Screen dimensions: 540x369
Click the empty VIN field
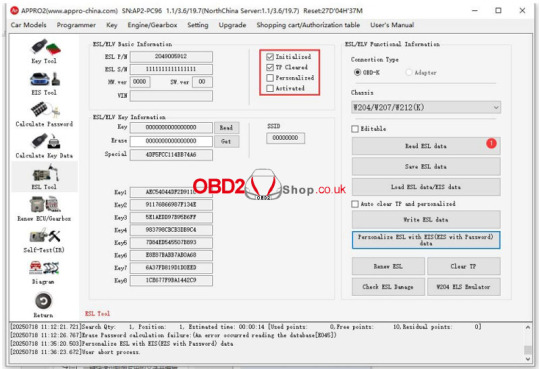(171, 96)
